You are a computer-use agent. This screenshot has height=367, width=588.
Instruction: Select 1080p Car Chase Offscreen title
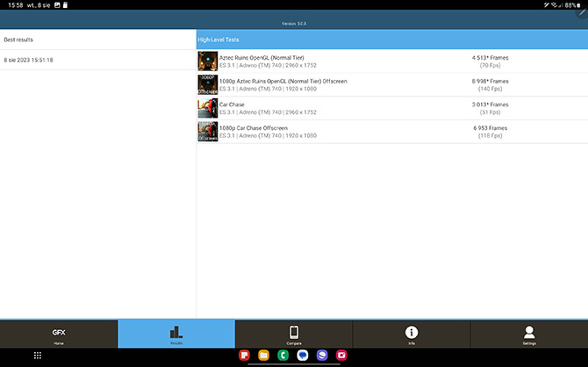[254, 128]
